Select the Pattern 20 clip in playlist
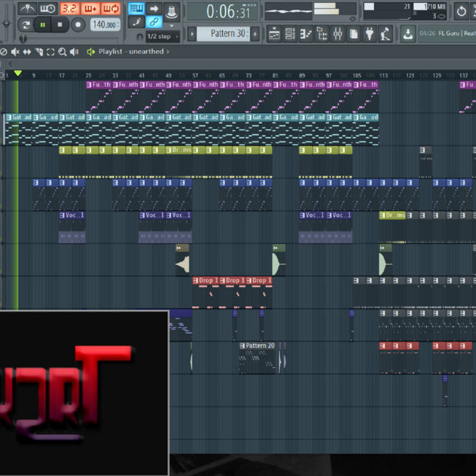This screenshot has height=476, width=476. (x=258, y=346)
